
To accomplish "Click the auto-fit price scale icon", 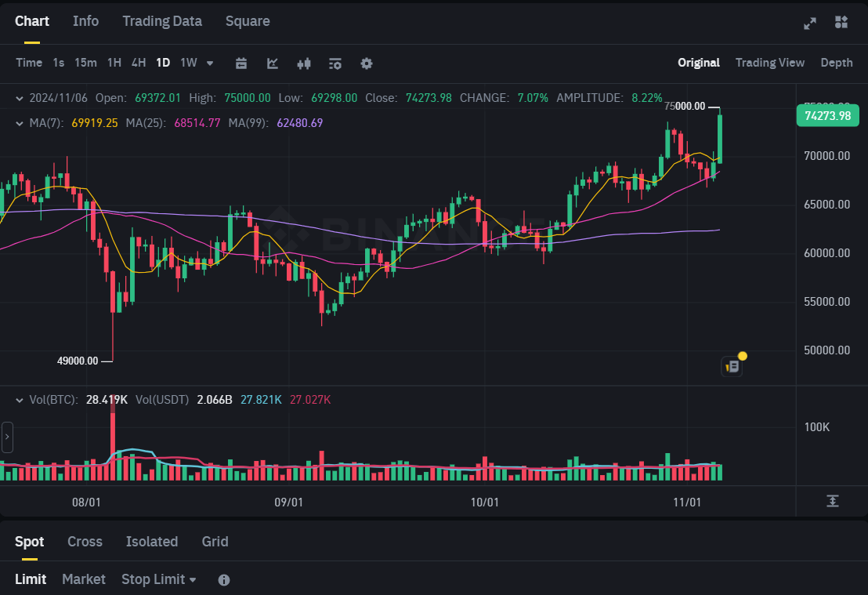I will click(x=832, y=501).
